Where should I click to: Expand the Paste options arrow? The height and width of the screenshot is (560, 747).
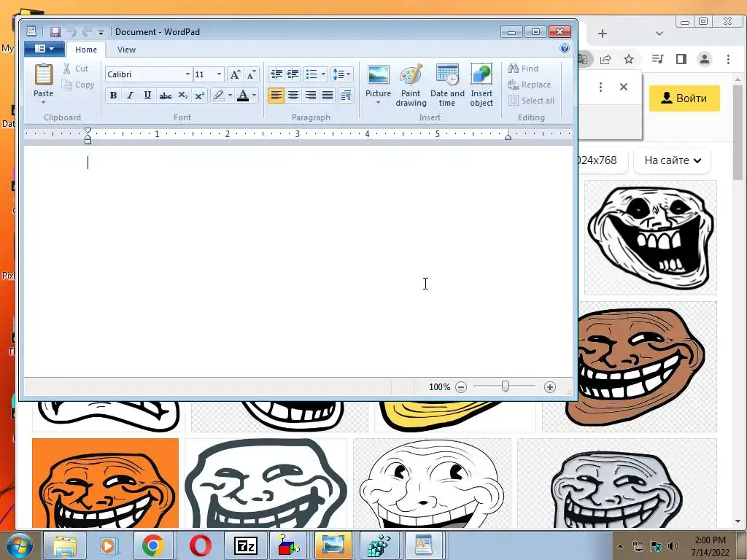click(43, 102)
